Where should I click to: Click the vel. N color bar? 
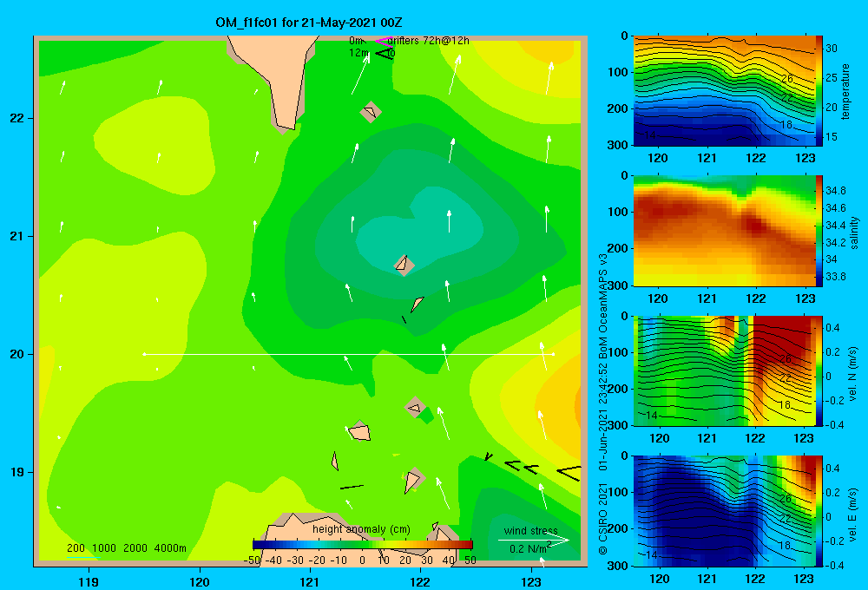pos(819,370)
